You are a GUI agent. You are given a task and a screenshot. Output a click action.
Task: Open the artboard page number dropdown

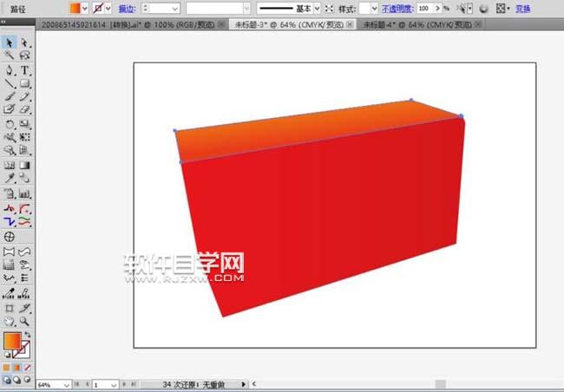[114, 385]
